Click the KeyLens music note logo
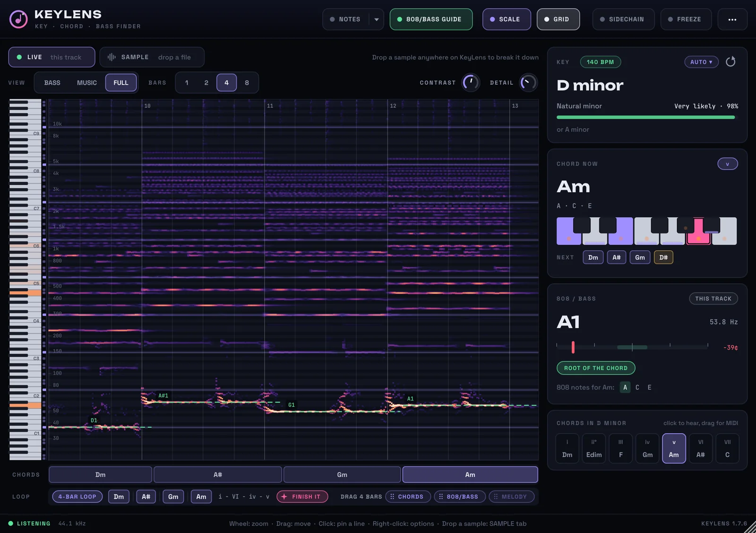This screenshot has width=756, height=533. tap(18, 19)
